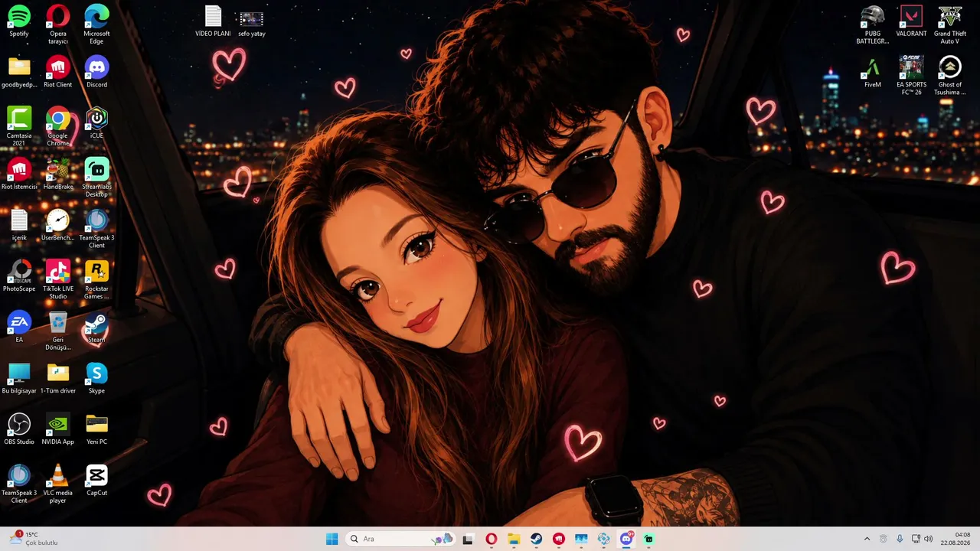Viewport: 980px width, 551px height.
Task: Open Task View from the taskbar
Action: tap(468, 539)
